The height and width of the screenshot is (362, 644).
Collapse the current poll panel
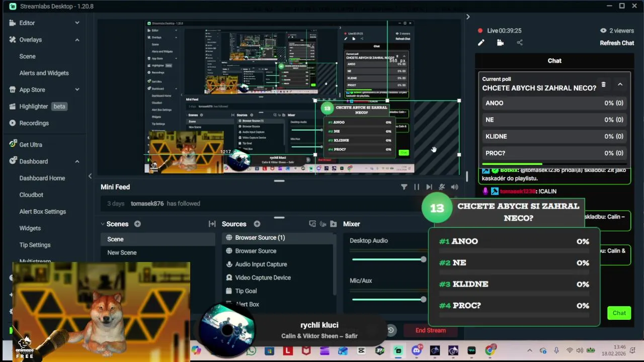[620, 84]
